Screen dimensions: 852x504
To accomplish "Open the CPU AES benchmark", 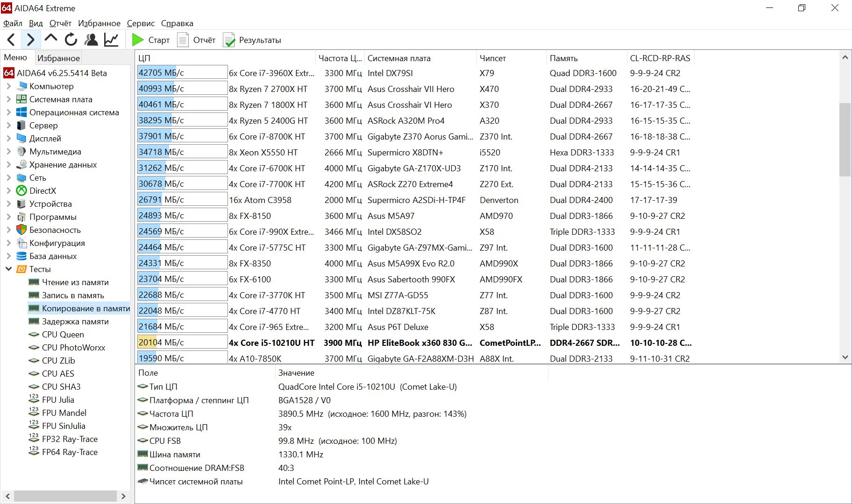I will [x=58, y=374].
